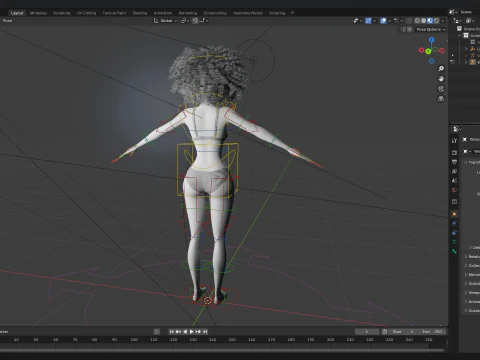Screen dimensions: 480x360
Task: Open the View Layer properties tab icon
Action: point(454,171)
